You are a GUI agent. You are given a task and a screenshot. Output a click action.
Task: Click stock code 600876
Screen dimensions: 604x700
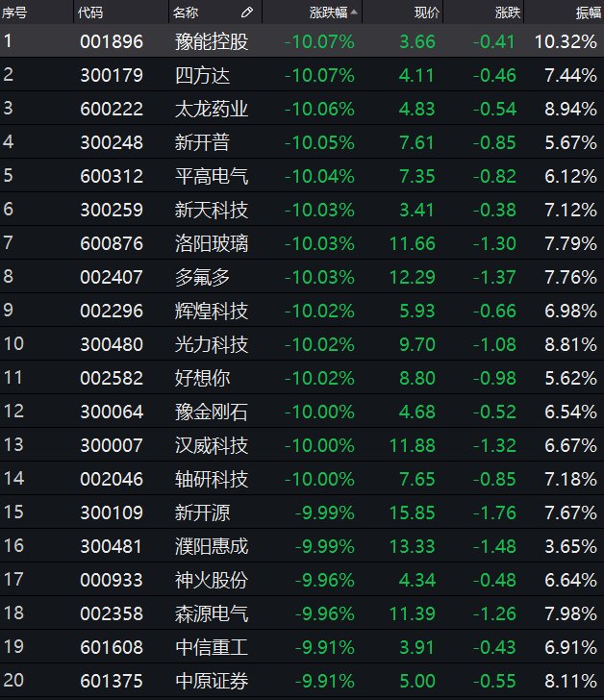[x=112, y=244]
